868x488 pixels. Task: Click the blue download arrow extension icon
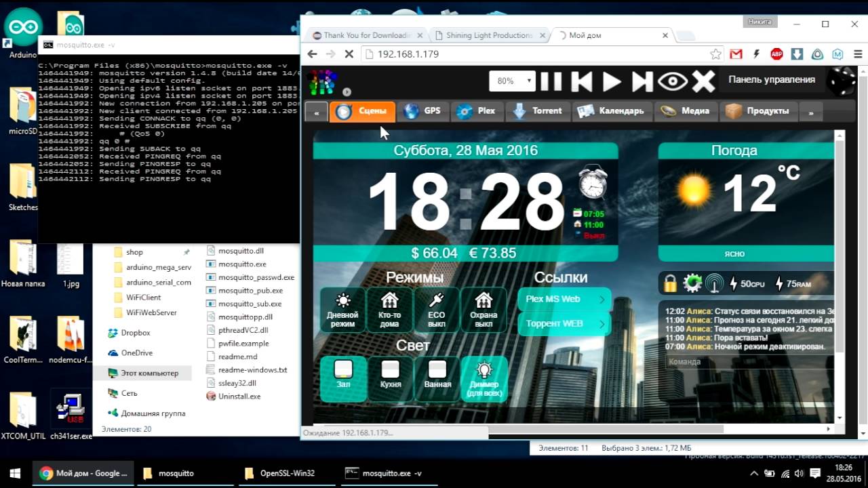[797, 54]
